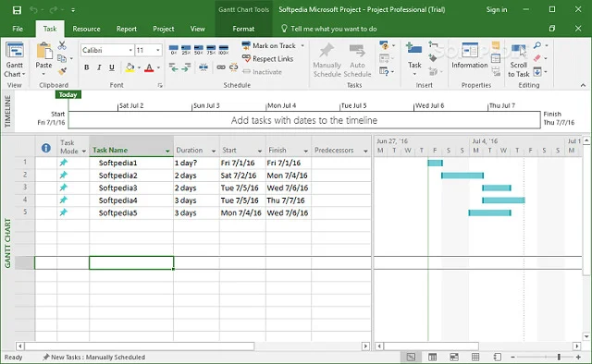Toggle Italic formatting
This screenshot has height=364, width=592.
(99, 67)
